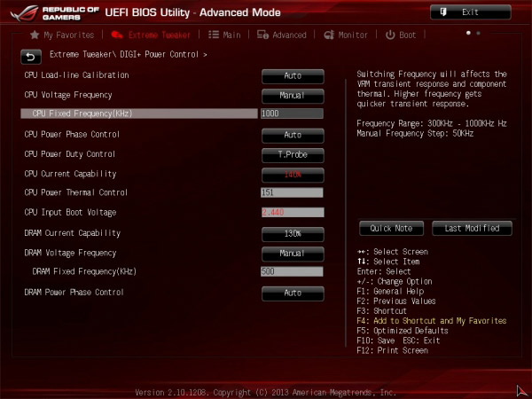The height and width of the screenshot is (399, 532).
Task: Click the F3: Shortcut hint
Action: tap(381, 311)
